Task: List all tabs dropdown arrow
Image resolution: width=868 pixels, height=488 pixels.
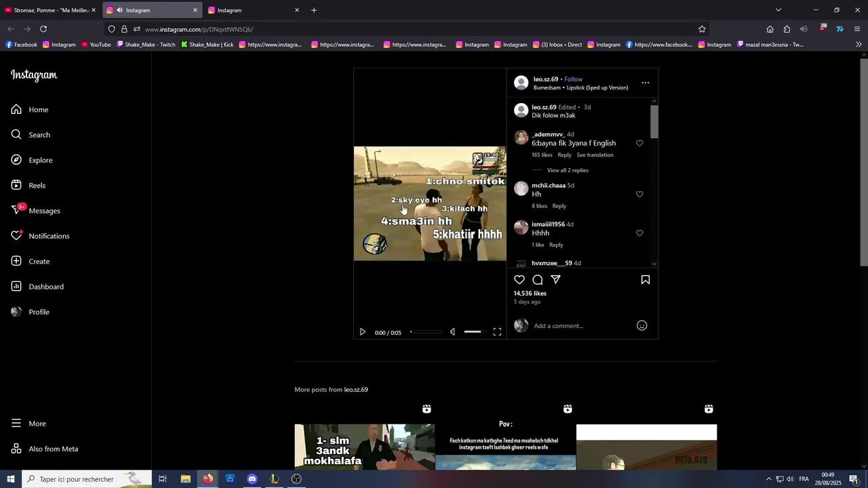Action: 778,10
